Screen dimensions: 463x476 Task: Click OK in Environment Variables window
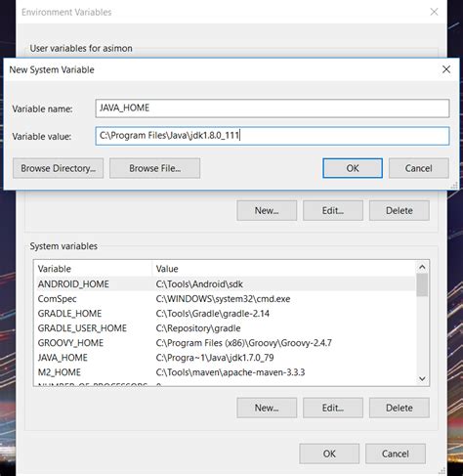(x=329, y=454)
